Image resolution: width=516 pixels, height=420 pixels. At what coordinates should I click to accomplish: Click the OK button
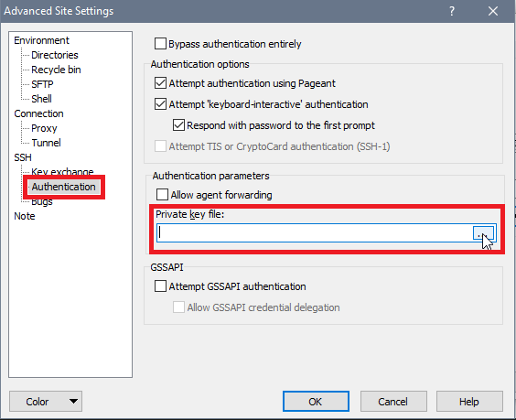tap(316, 401)
